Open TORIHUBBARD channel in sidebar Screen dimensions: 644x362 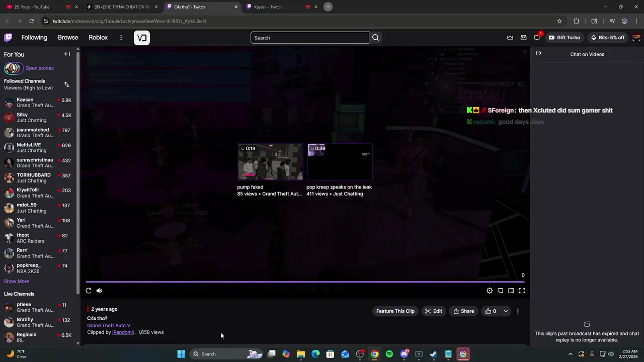(x=38, y=178)
